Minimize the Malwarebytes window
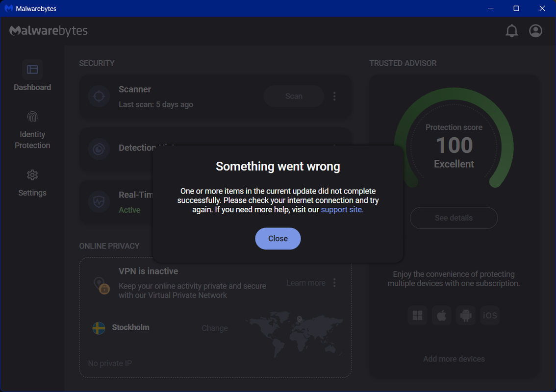Viewport: 556px width, 392px height. coord(491,8)
